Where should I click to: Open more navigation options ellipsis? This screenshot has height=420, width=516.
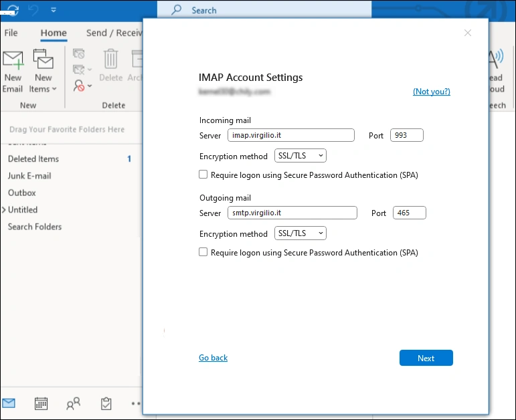point(136,403)
